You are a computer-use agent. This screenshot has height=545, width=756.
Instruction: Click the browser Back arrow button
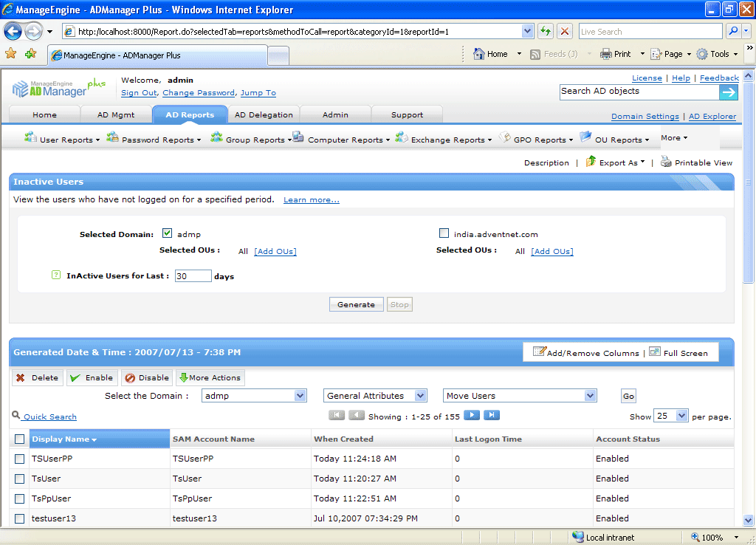pyautogui.click(x=13, y=32)
